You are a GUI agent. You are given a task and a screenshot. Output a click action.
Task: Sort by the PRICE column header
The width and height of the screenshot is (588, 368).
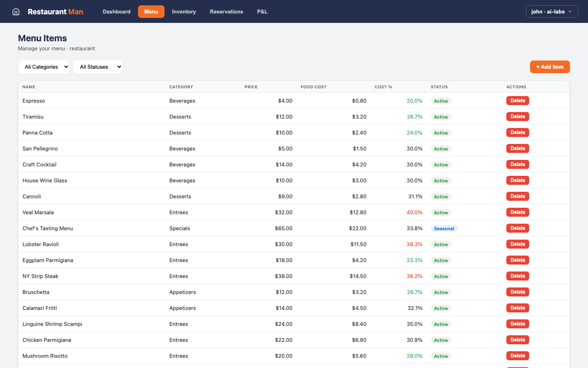tap(251, 87)
